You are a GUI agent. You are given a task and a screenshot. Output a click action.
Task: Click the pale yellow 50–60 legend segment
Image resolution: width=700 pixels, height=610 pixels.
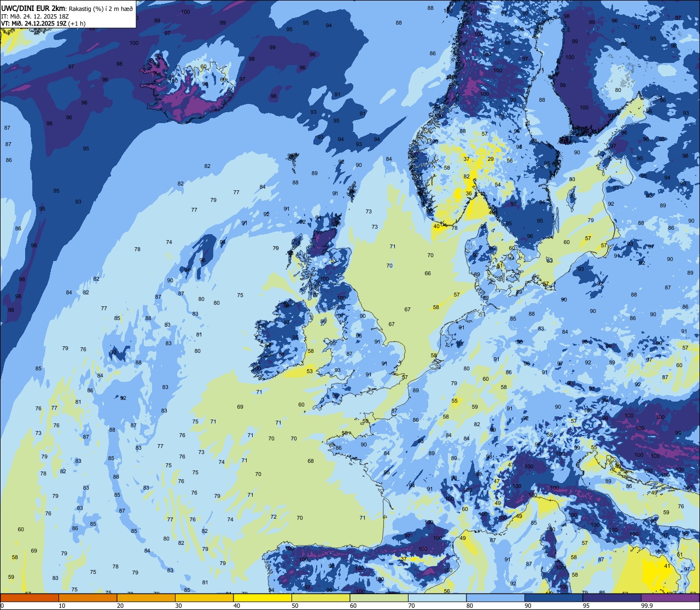pyautogui.click(x=321, y=598)
